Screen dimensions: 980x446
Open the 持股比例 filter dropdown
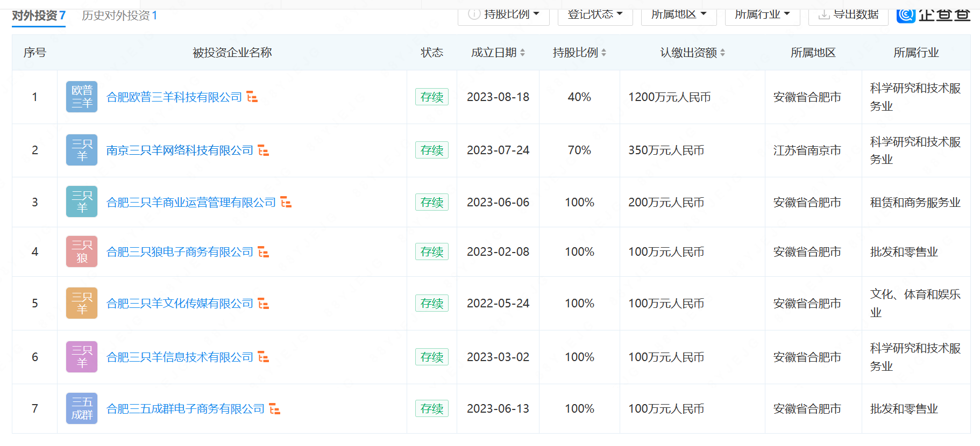pos(504,15)
